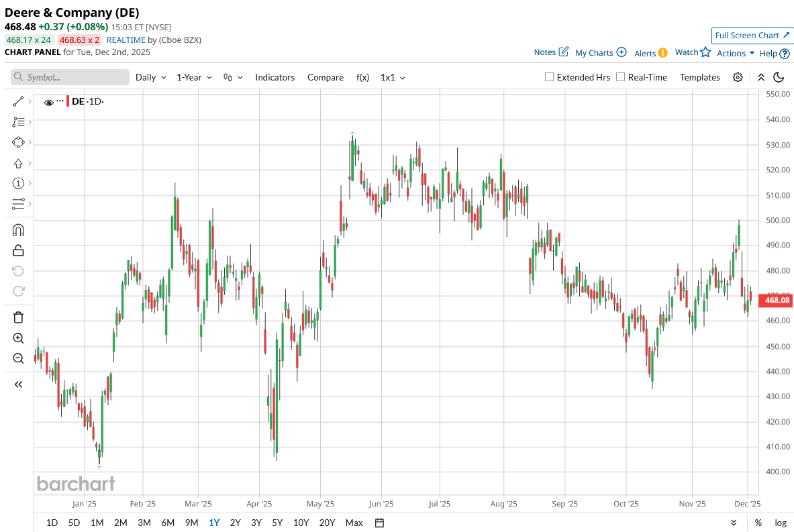Open the line style settings tool
The width and height of the screenshot is (794, 532).
(x=18, y=204)
